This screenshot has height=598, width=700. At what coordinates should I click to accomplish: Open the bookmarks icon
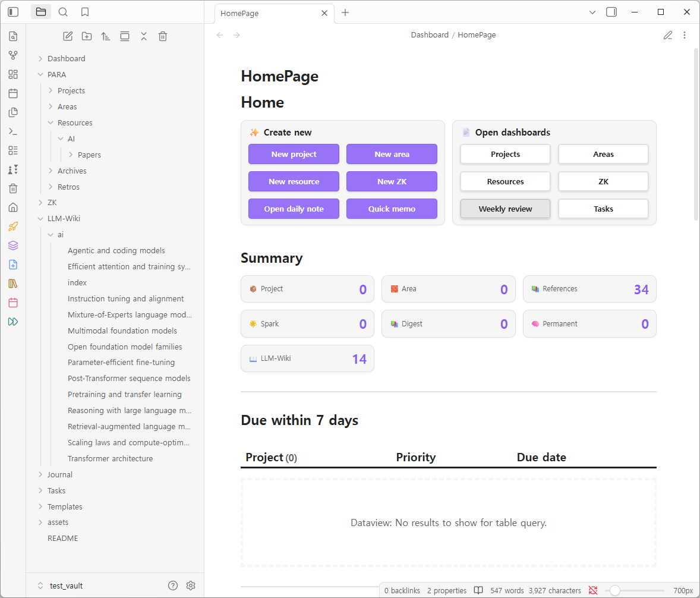click(x=85, y=12)
